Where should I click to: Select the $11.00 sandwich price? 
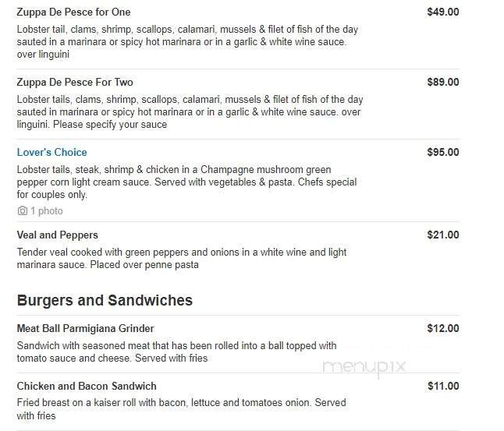point(442,386)
